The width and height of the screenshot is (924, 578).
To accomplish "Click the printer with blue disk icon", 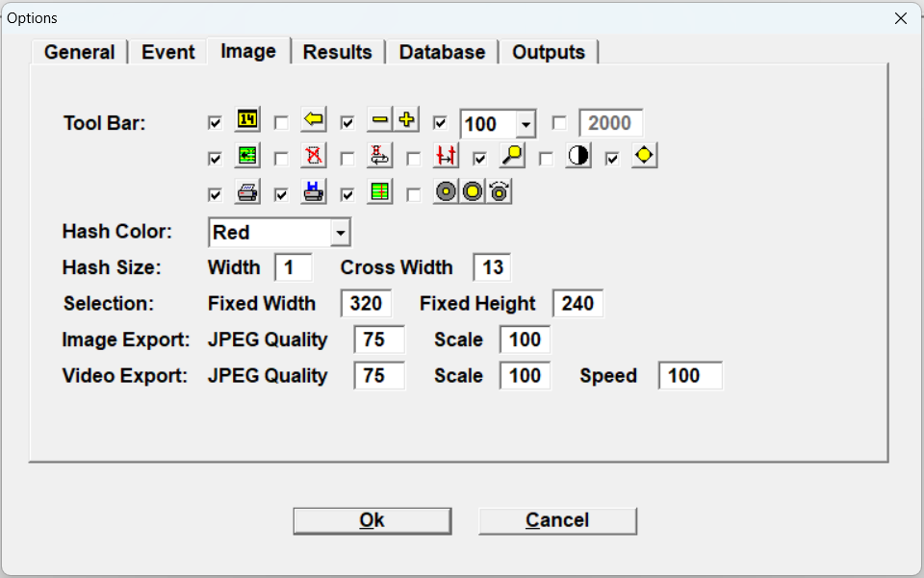I will (x=314, y=192).
